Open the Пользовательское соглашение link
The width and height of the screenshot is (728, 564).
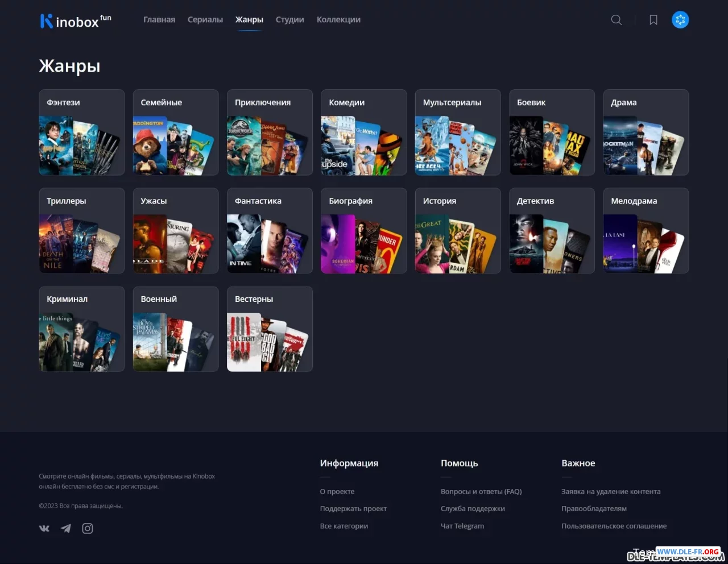coord(614,526)
